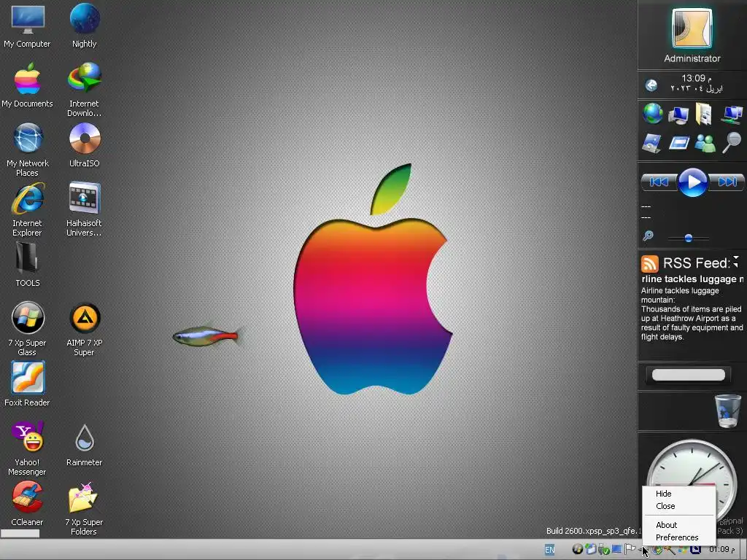Click the sidebar Recycle Bin icon

[727, 411]
